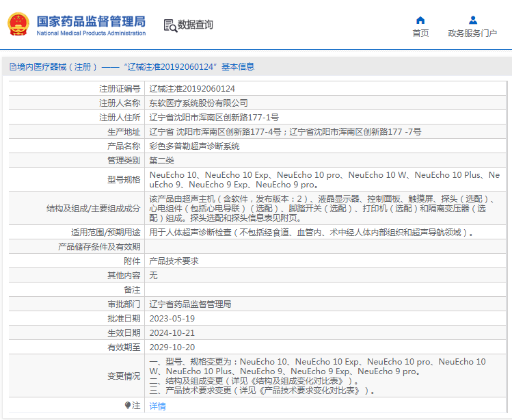Image resolution: width=512 pixels, height=420 pixels.
Task: Click the 型号规格 NeuEcho models value
Action: pyautogui.click(x=325, y=179)
